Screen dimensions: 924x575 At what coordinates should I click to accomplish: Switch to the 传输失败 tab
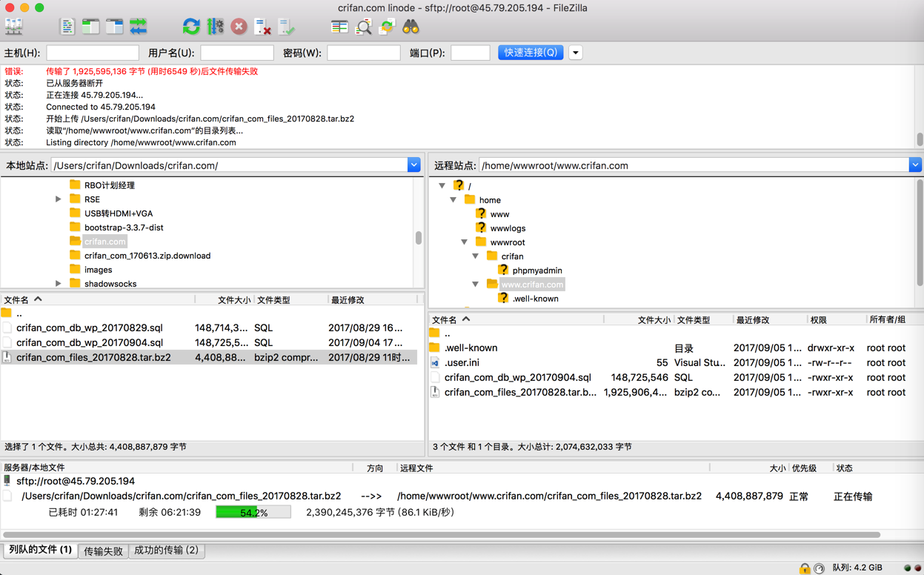103,551
